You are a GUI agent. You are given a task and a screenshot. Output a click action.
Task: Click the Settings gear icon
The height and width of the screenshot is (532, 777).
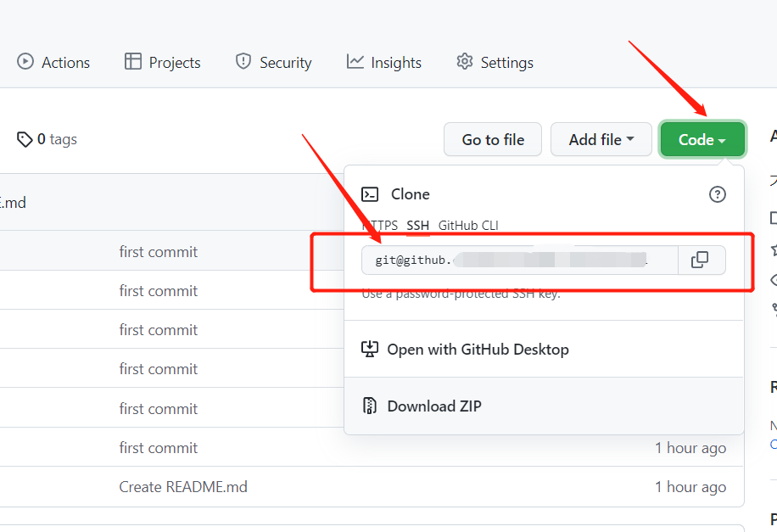465,61
